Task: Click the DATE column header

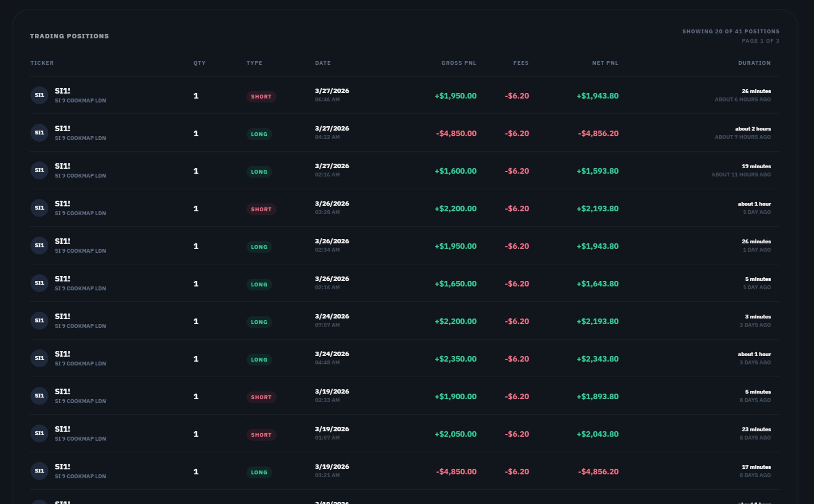Action: [x=323, y=63]
